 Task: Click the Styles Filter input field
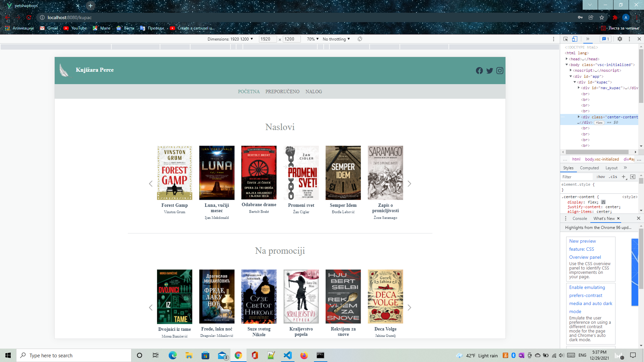click(x=577, y=177)
